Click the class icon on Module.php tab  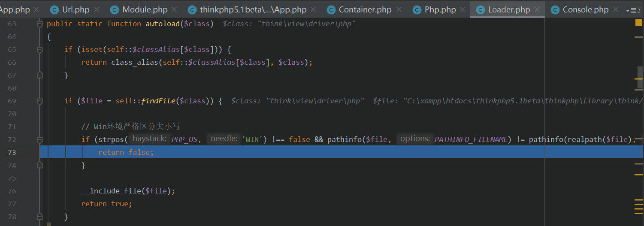point(115,9)
